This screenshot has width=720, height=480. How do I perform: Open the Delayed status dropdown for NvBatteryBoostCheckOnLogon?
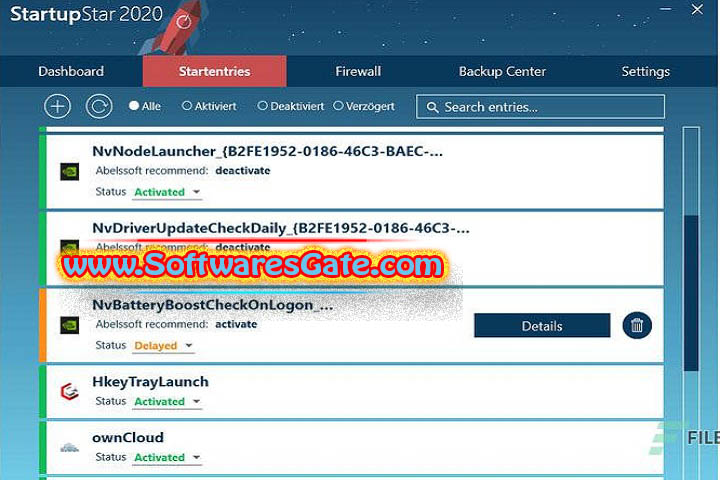point(163,345)
